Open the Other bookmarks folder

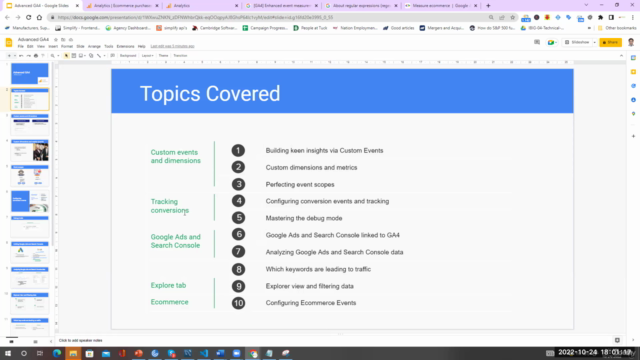tap(617, 28)
